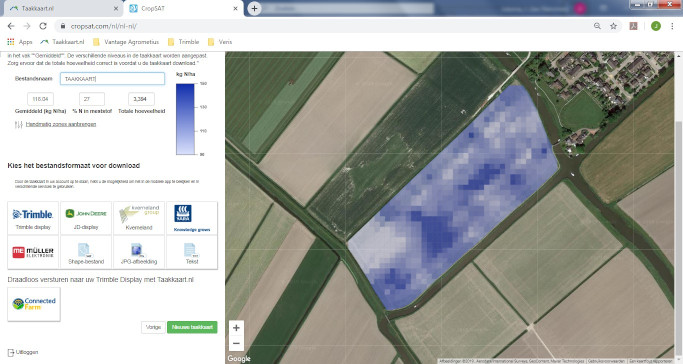Screen dimensions: 683x364
Task: Open the Taakkaart.nl bookmark
Action: [x=62, y=42]
